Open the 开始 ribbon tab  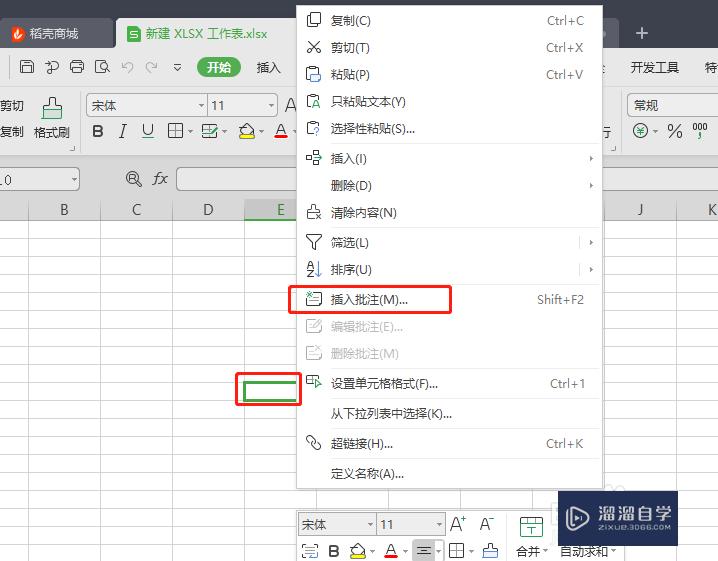pyautogui.click(x=219, y=67)
